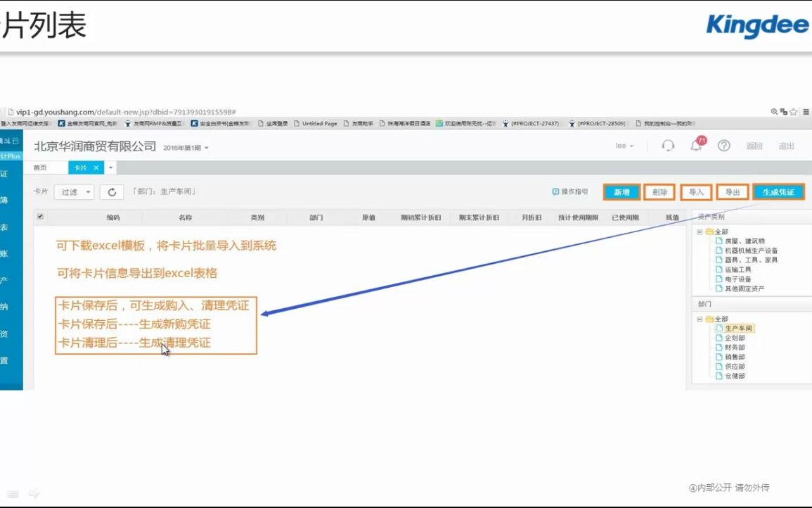Click the browser bookmark star icon
This screenshot has height=508, width=812.
(x=795, y=111)
